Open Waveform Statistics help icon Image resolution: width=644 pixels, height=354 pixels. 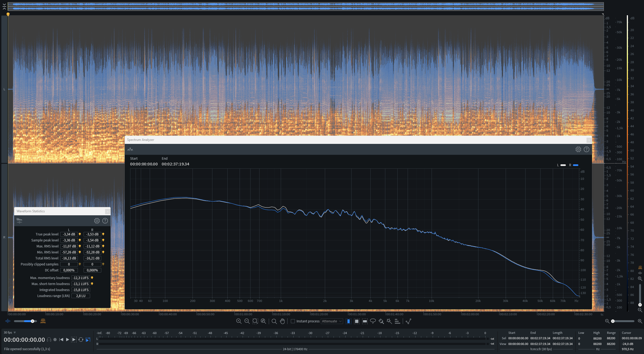[x=105, y=221]
